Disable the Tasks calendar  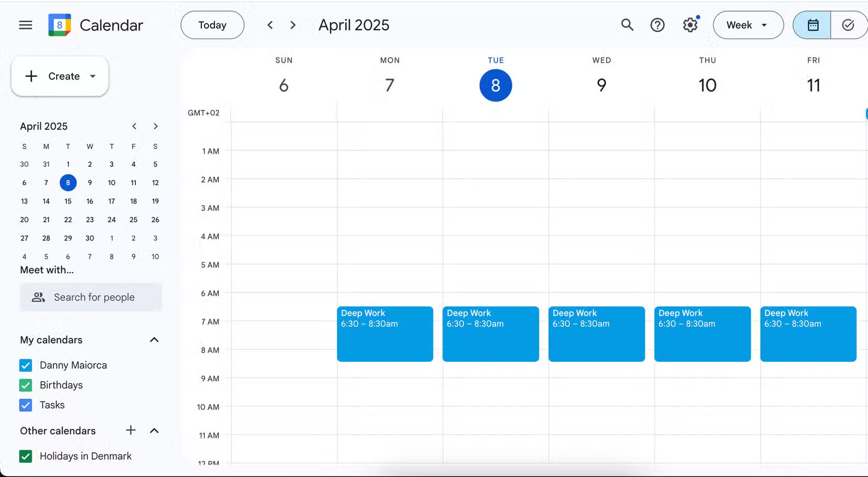pos(25,405)
